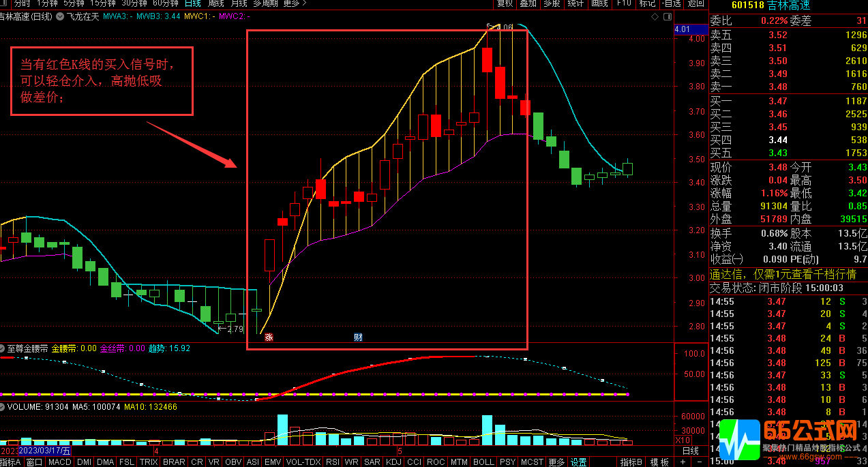The width and height of the screenshot is (868, 467).
Task: Click the 返回 back button
Action: click(695, 3)
